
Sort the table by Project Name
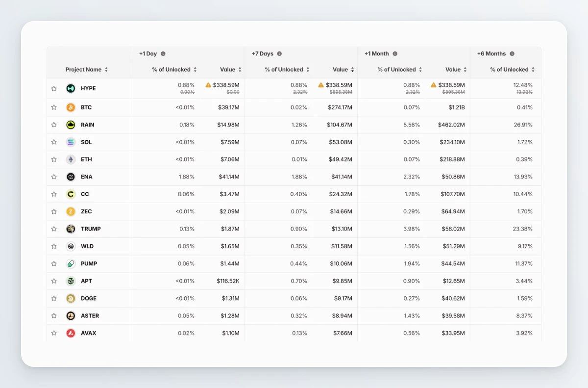coord(87,70)
